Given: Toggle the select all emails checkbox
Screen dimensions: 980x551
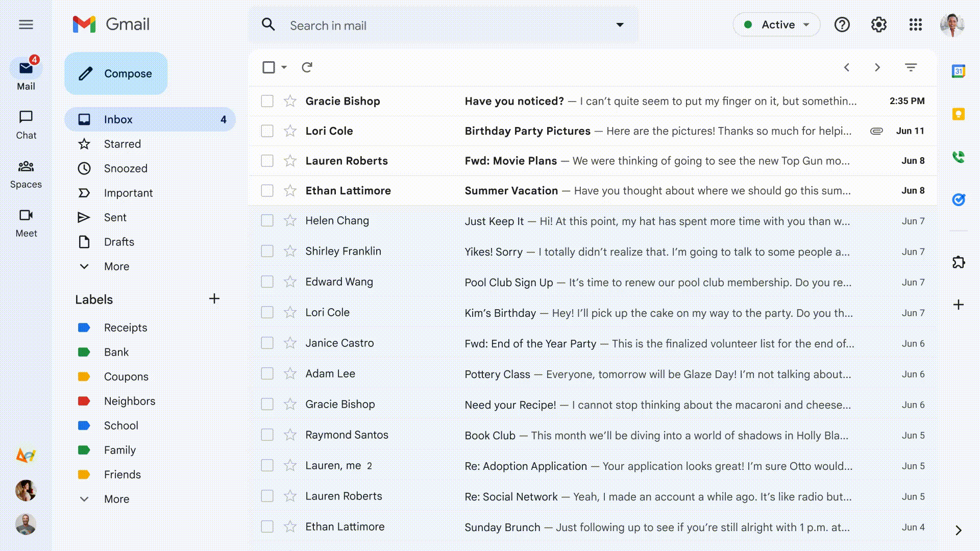Looking at the screenshot, I should tap(268, 67).
